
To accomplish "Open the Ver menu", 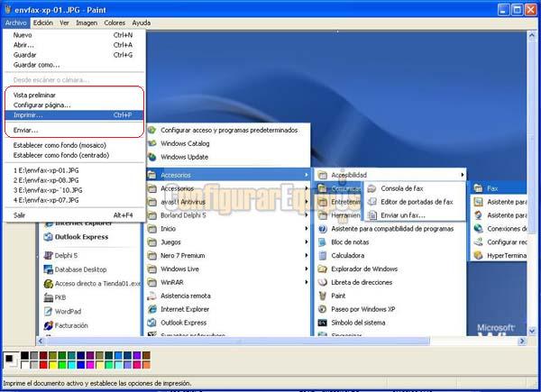I will pos(64,23).
